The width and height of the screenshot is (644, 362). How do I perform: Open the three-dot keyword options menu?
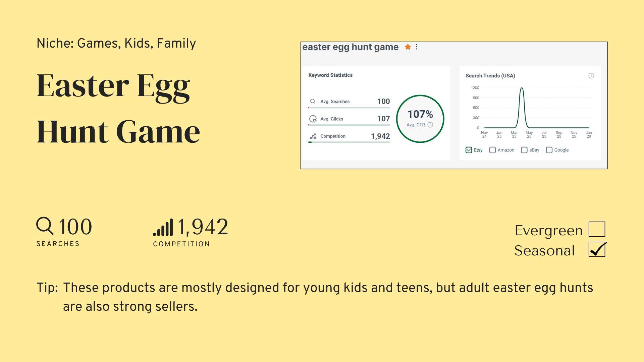coord(417,47)
